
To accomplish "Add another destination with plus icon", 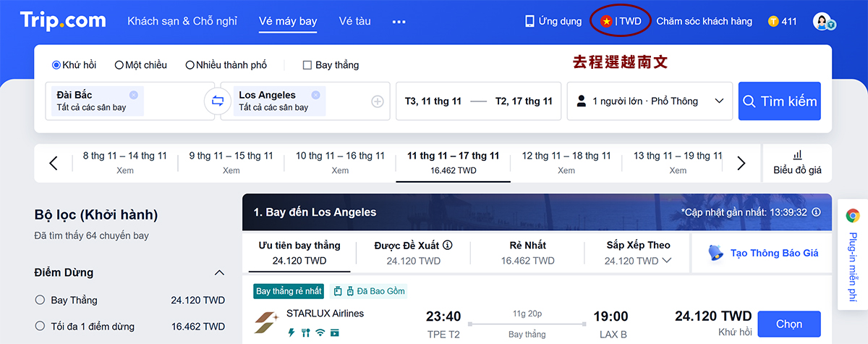I will coord(378,101).
